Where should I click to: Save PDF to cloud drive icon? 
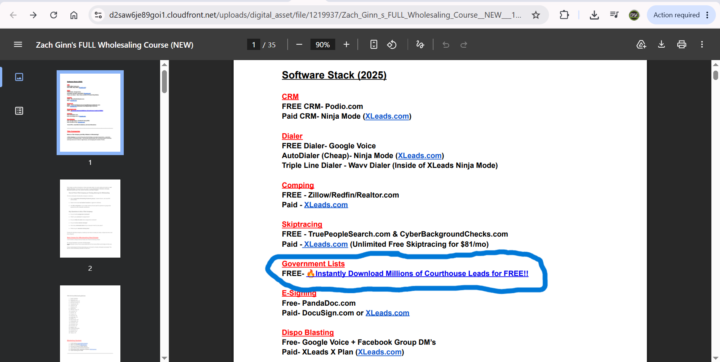tap(641, 45)
